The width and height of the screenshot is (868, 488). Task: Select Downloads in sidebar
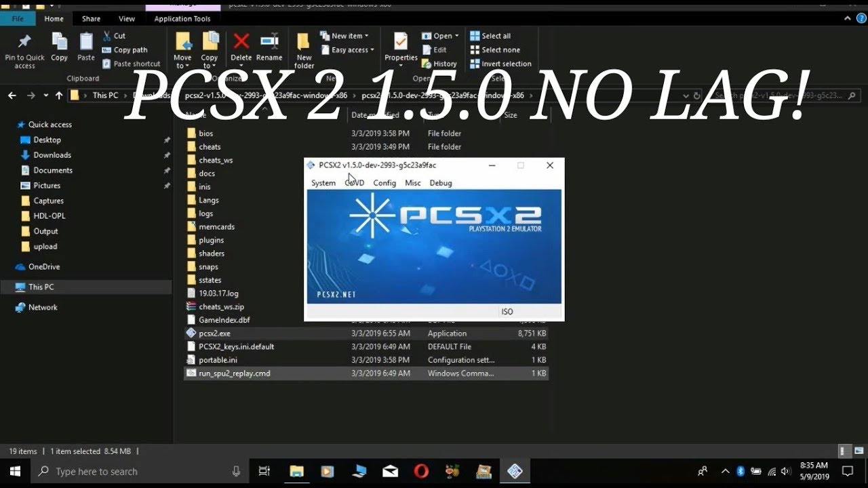pyautogui.click(x=52, y=155)
